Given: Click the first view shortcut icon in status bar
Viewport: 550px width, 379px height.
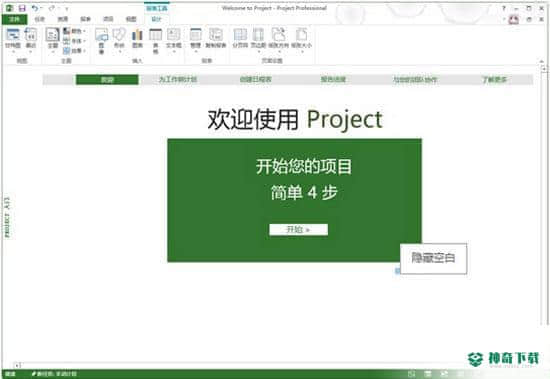Looking at the screenshot, I should pos(411,374).
